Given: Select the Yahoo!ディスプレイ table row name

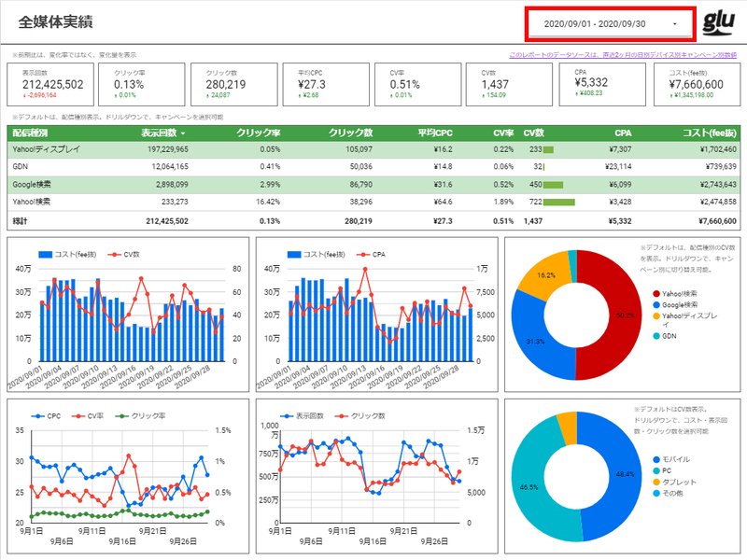Looking at the screenshot, I should pos(46,149).
